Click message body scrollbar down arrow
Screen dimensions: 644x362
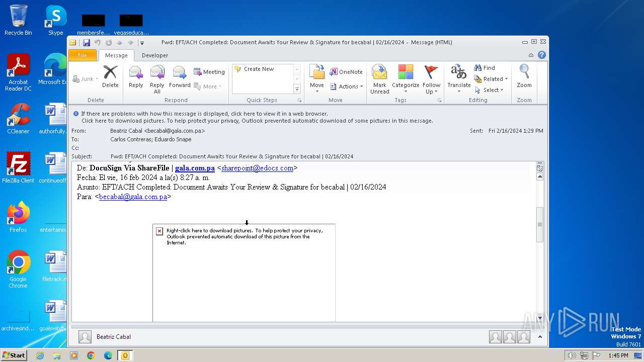pyautogui.click(x=540, y=318)
